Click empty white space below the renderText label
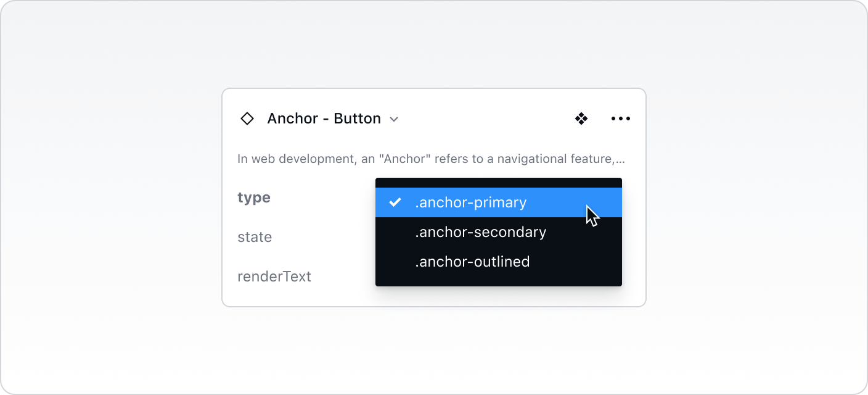This screenshot has height=395, width=868. click(296, 296)
